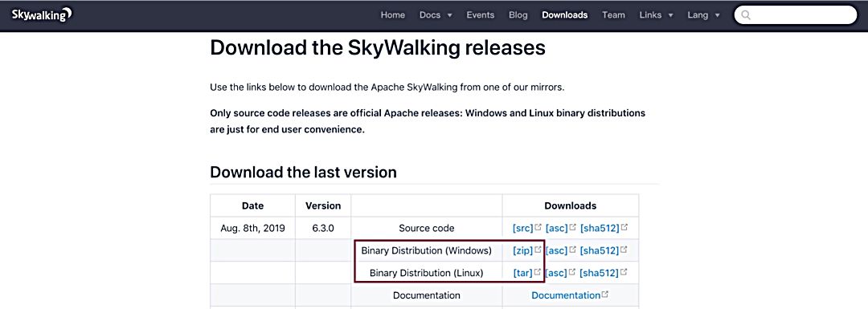Click inside the search box
Viewport: 868px width, 309px height.
pyautogui.click(x=796, y=15)
